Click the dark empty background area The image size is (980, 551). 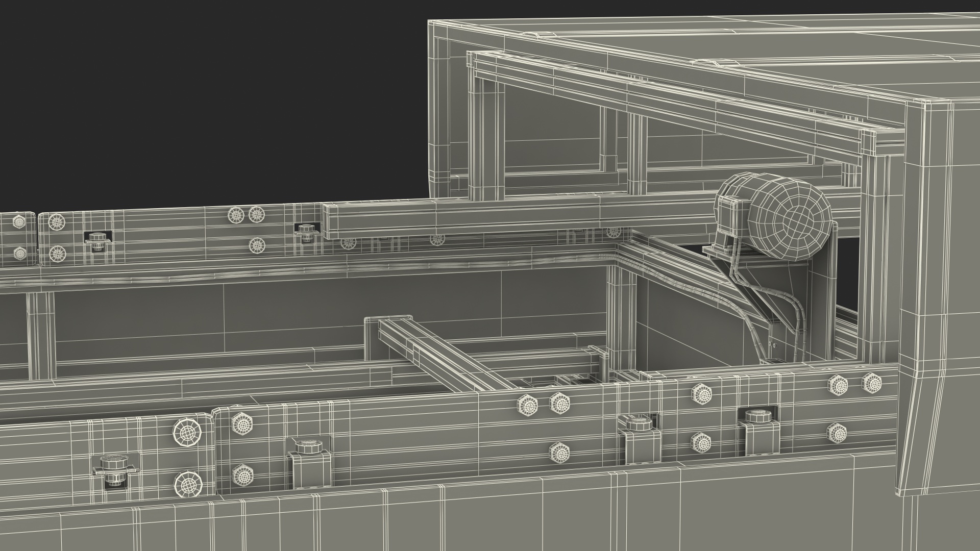point(204,102)
